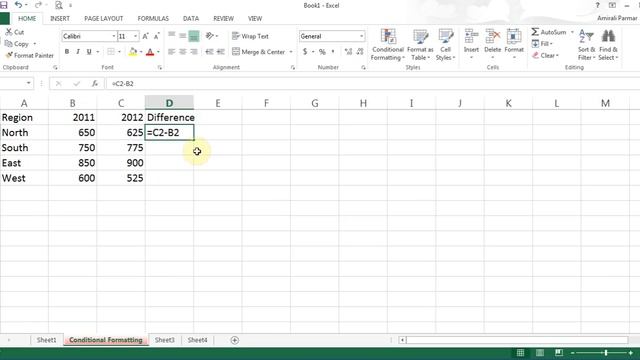Center text horizontally
This screenshot has width=640, height=360.
click(182, 52)
